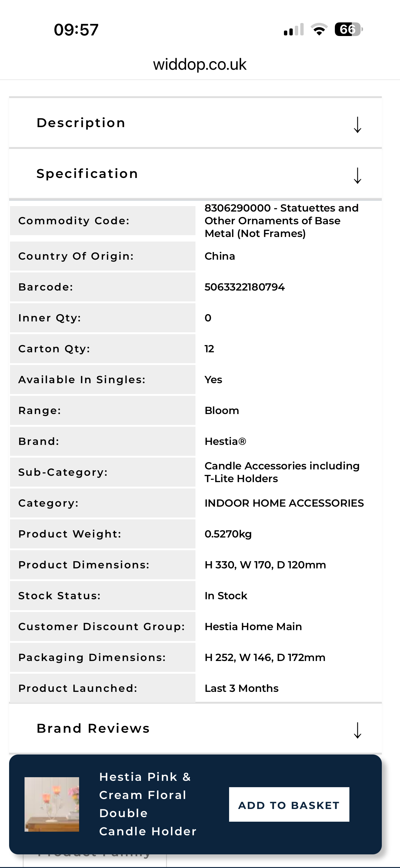Tap the Commodity Code description text
This screenshot has height=868, width=400.
(282, 221)
